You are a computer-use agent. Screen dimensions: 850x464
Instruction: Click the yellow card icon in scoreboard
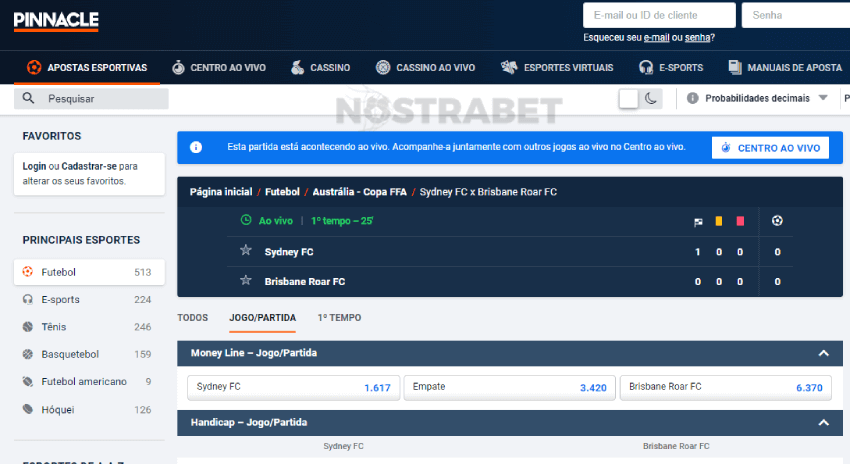[719, 221]
